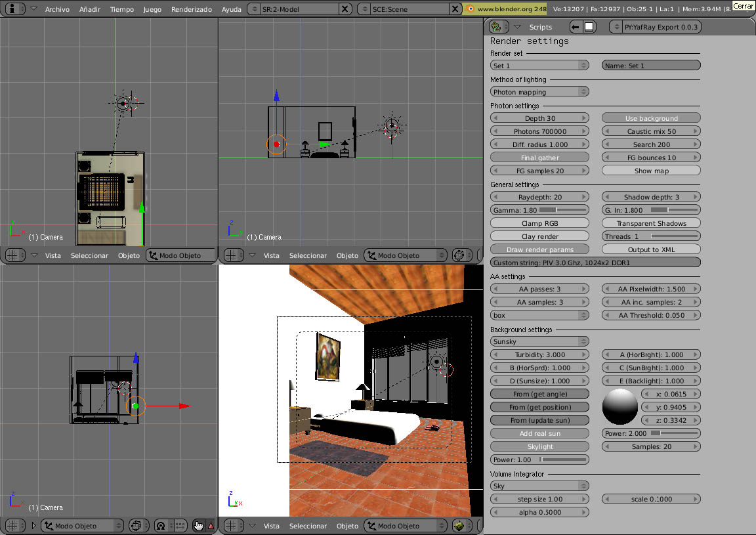Click the back arrow icon in Scripts header
756x535 pixels.
pos(575,27)
